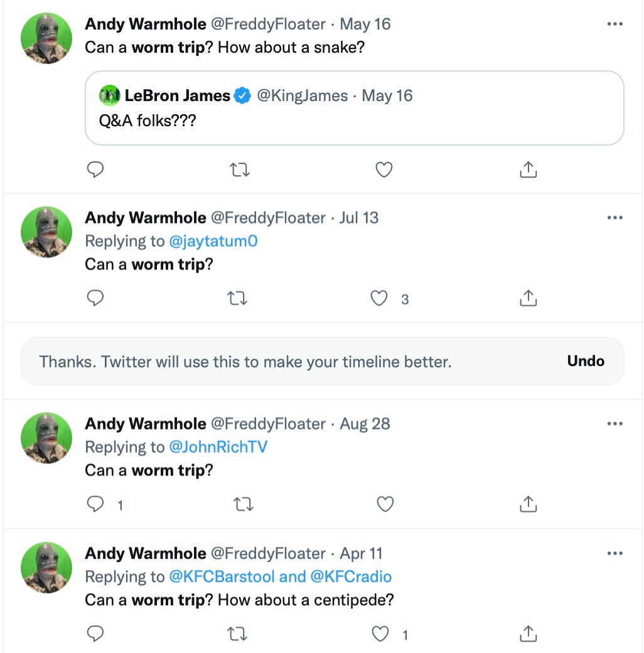Screen dimensions: 644x653
Task: Share the May 16 quote tweet
Action: [x=529, y=170]
